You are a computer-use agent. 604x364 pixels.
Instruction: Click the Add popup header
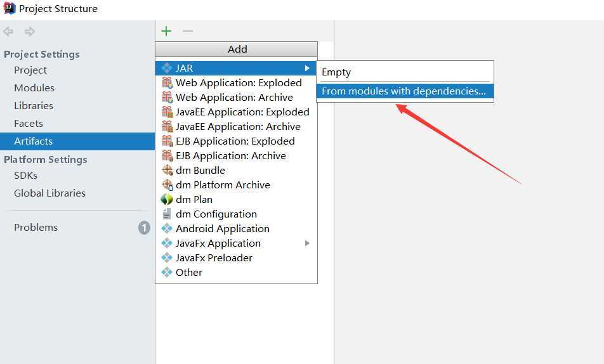coord(236,49)
